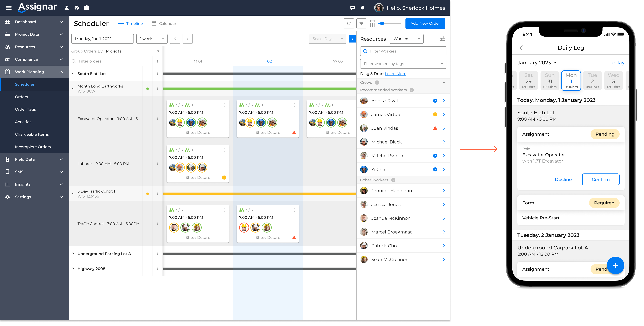This screenshot has width=644, height=326.
Task: Open Incomplete Orders in sidebar
Action: click(33, 147)
